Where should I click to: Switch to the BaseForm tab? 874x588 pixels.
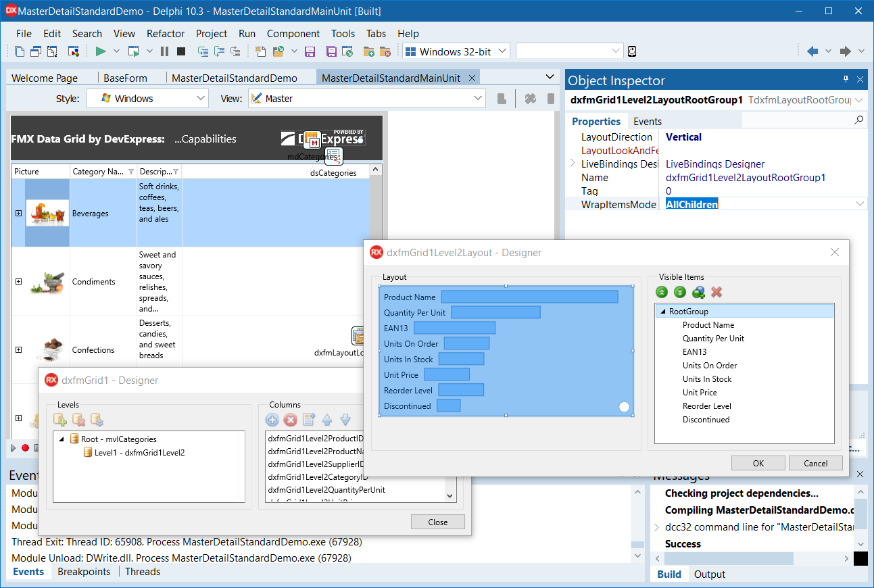tap(125, 78)
